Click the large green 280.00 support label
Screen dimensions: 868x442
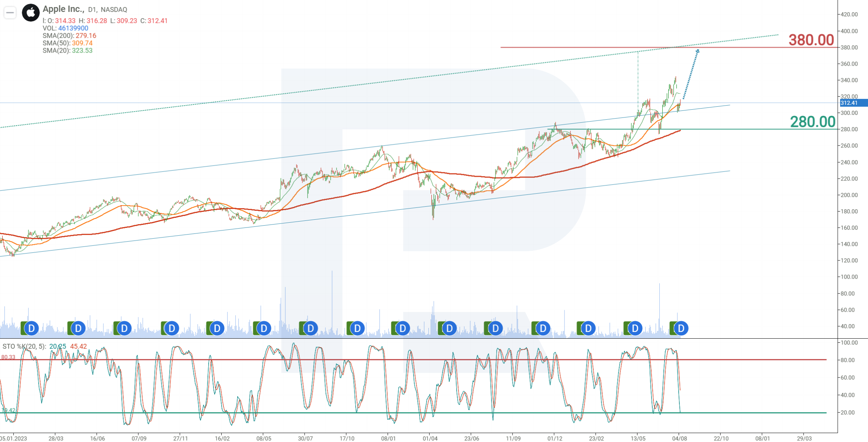813,122
